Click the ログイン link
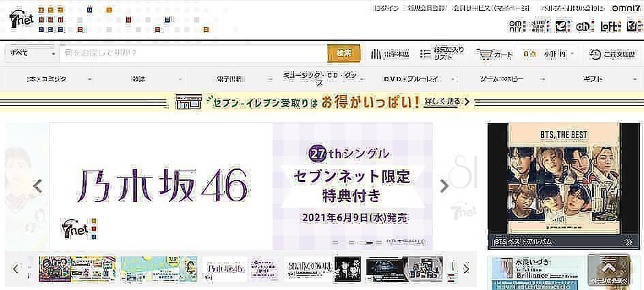Image resolution: width=644 pixels, height=290 pixels. coord(385,8)
